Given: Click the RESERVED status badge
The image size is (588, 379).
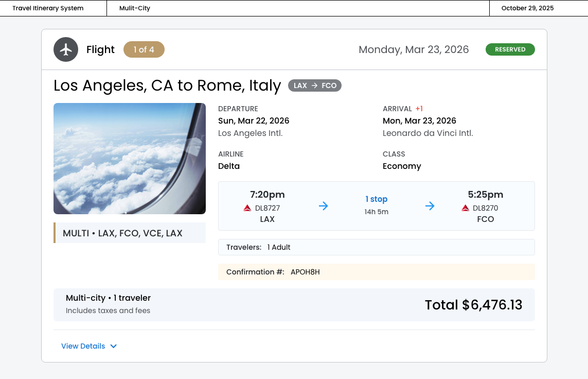Looking at the screenshot, I should tap(510, 49).
